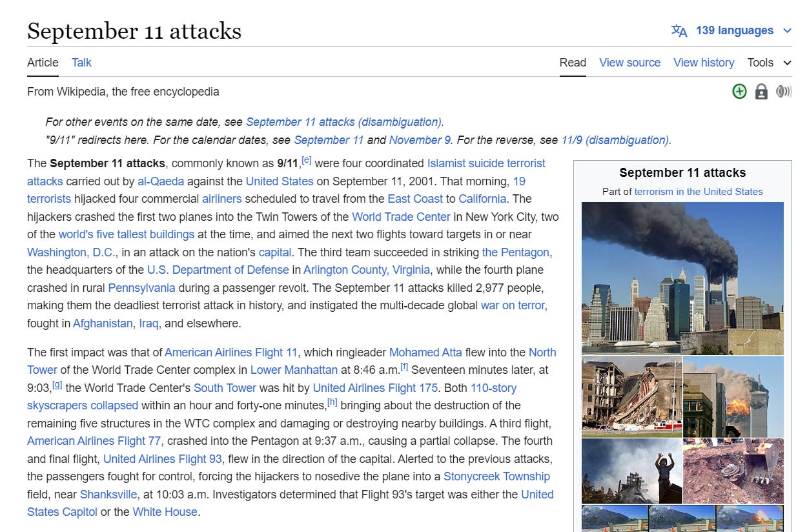The width and height of the screenshot is (807, 532).
Task: Open the White House link
Action: point(165,512)
